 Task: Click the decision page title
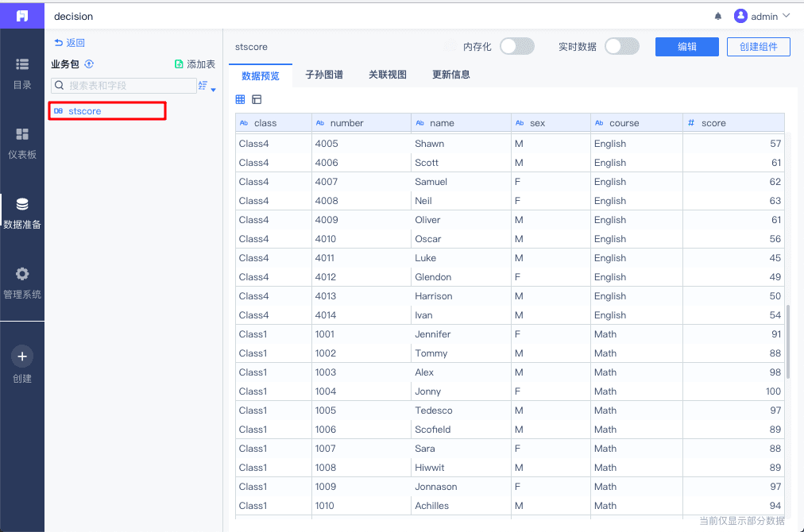click(x=73, y=17)
